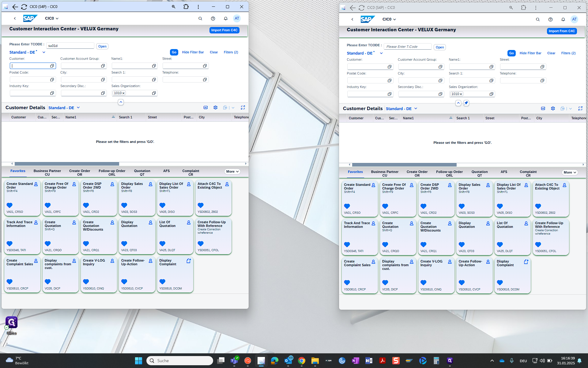588x368 pixels.
Task: Toggle favorite heart on Create Standard Order, left
Action: pos(9,205)
